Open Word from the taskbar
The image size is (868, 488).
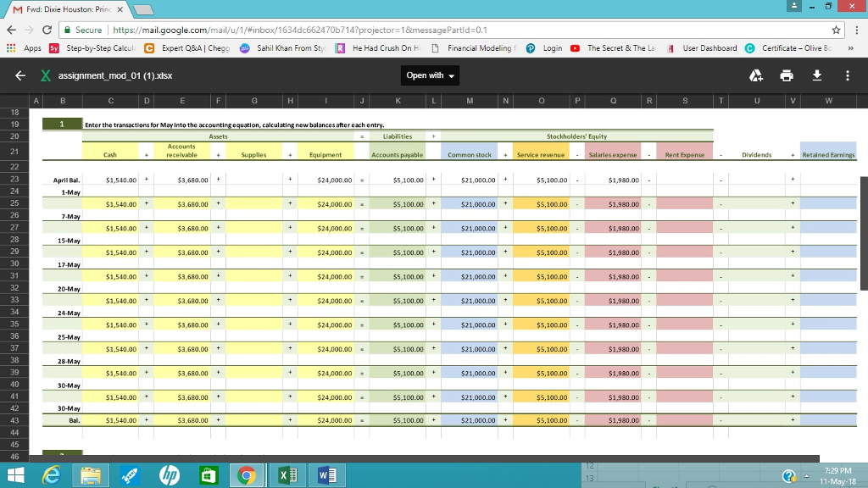[327, 475]
